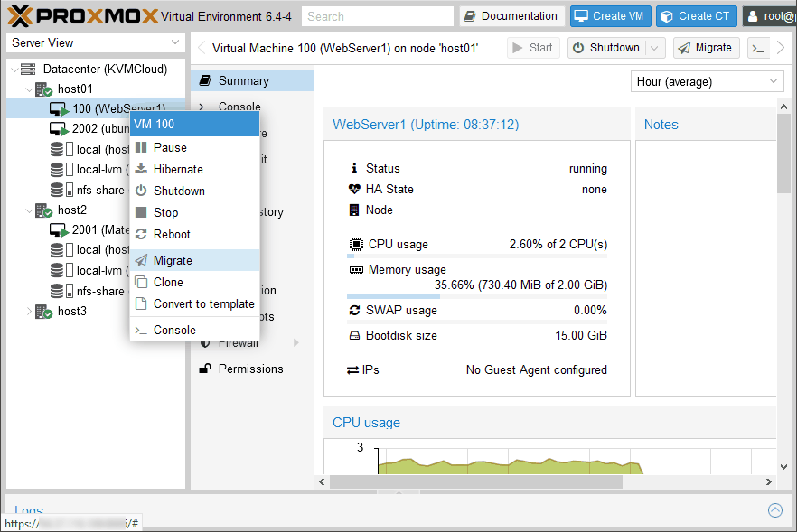Click the Hibernate download icon in menu
This screenshot has width=797, height=532.
[141, 169]
